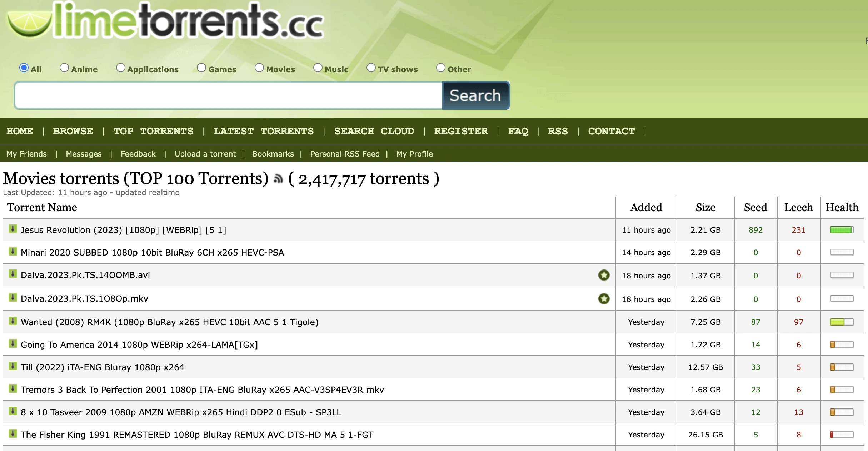Sort by the Seed column header
Image resolution: width=868 pixels, height=451 pixels.
click(x=755, y=208)
